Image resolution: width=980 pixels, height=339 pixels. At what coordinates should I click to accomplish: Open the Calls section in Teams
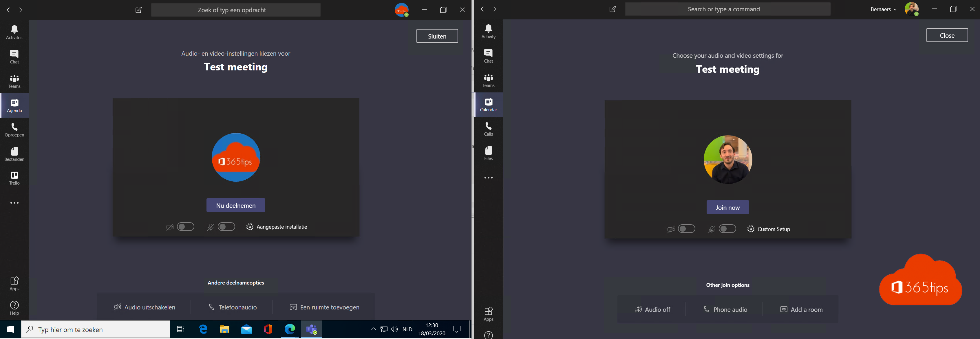click(488, 129)
